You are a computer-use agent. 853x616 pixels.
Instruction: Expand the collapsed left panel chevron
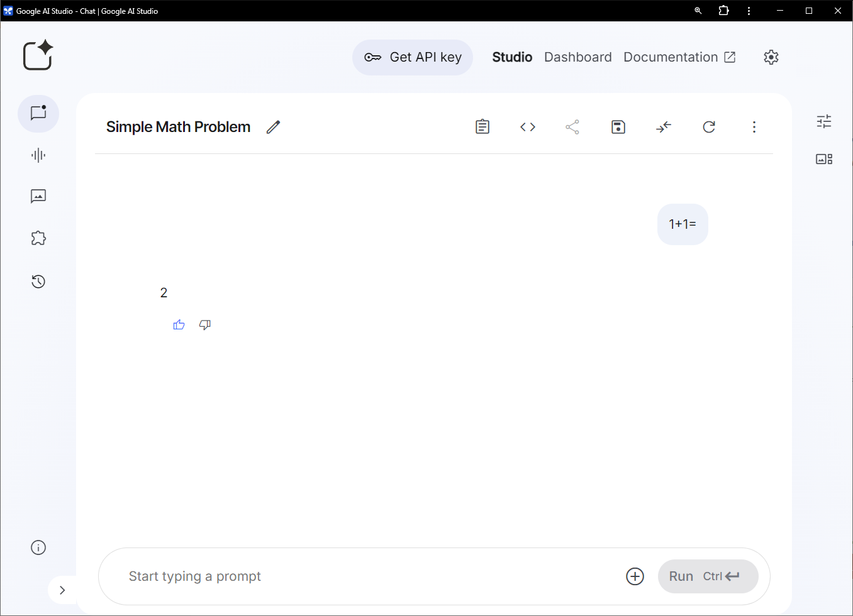tap(62, 590)
